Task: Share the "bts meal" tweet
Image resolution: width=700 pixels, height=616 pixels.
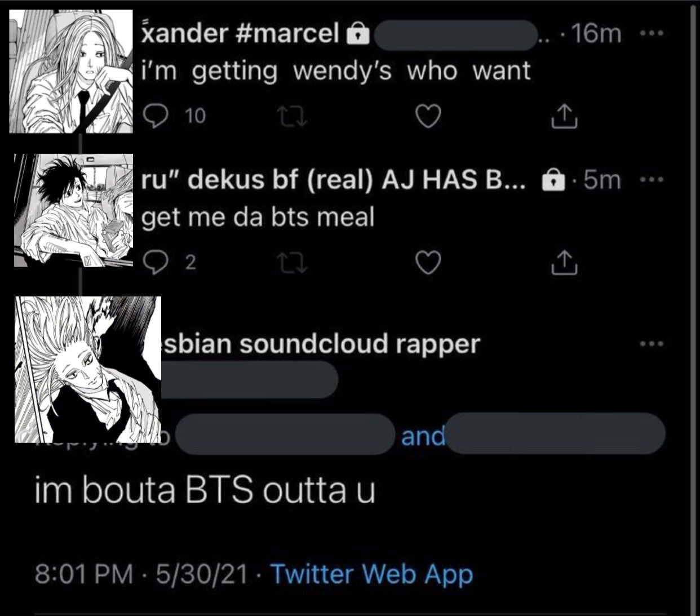Action: [564, 262]
